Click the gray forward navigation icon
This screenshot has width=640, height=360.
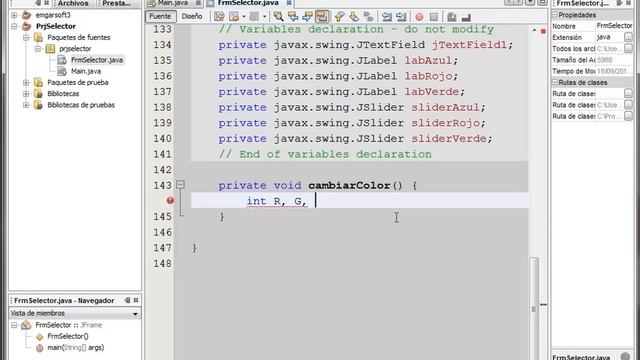point(254,17)
